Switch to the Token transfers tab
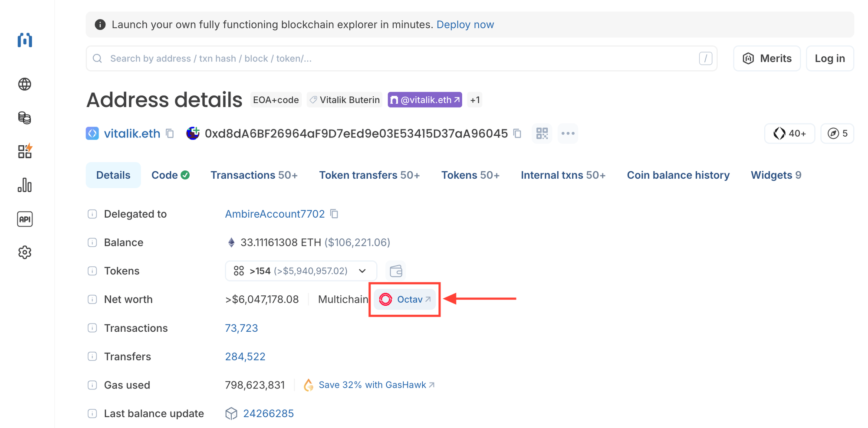Screen dimensions: 868x428 [369, 175]
